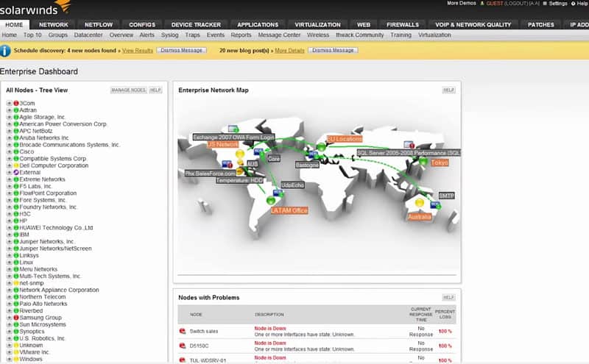Open the NETWORK tab

pos(54,25)
